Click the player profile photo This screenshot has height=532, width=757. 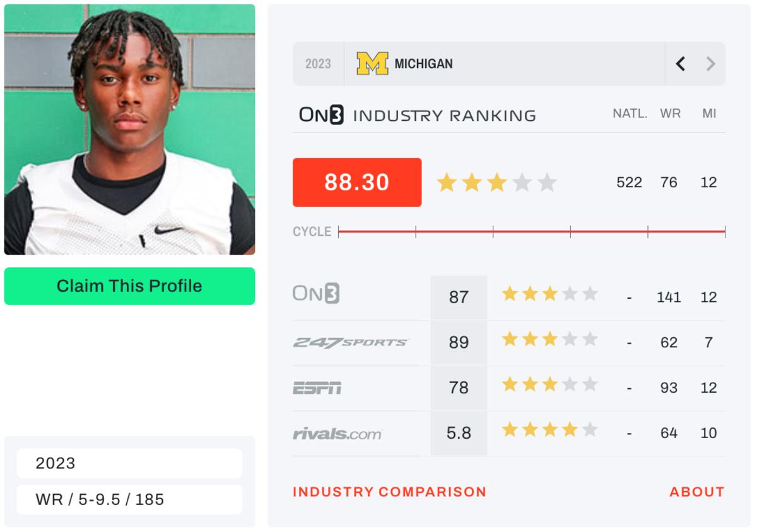point(129,129)
